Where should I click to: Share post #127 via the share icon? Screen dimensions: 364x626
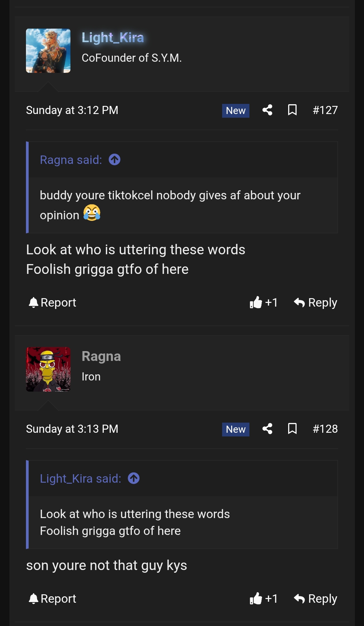coord(268,110)
